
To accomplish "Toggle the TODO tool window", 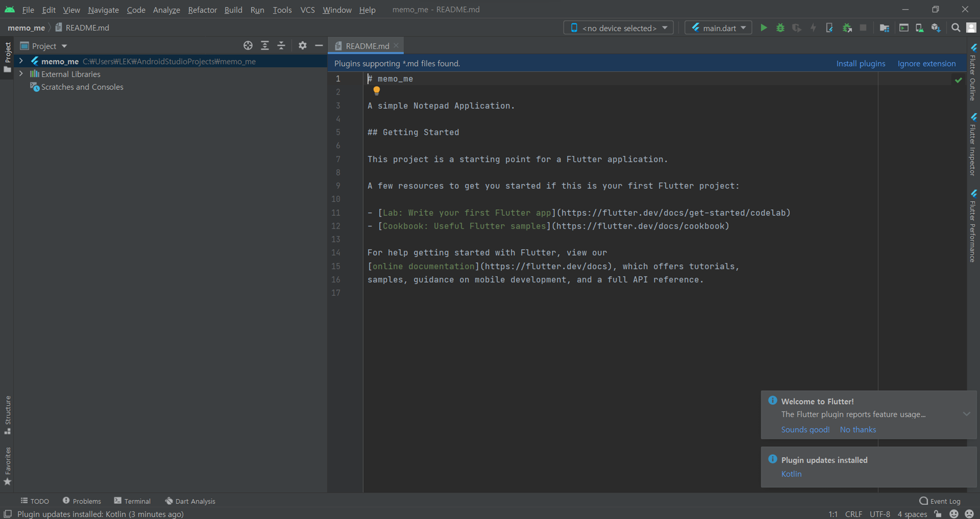I will pyautogui.click(x=35, y=501).
